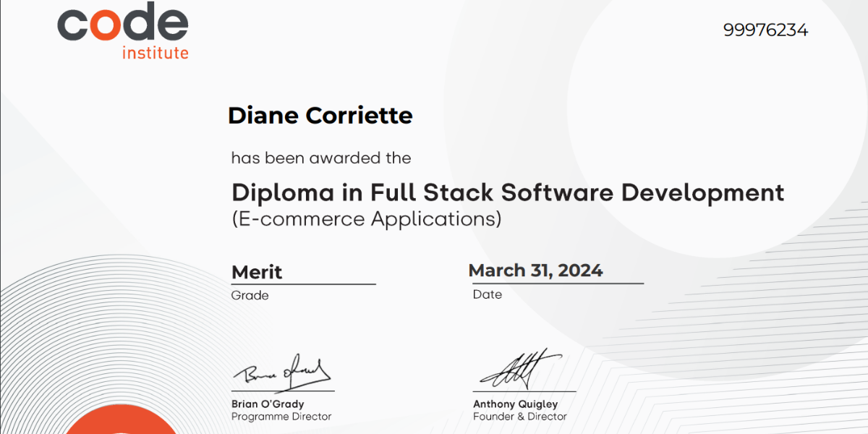The image size is (868, 434).
Task: Click the '(E-commerce Applications)' subtitle
Action: (366, 218)
